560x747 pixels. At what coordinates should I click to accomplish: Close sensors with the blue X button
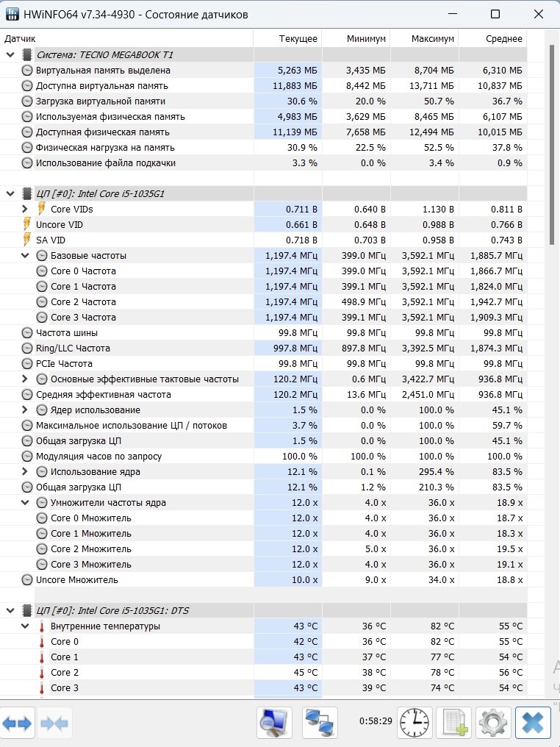click(x=532, y=723)
